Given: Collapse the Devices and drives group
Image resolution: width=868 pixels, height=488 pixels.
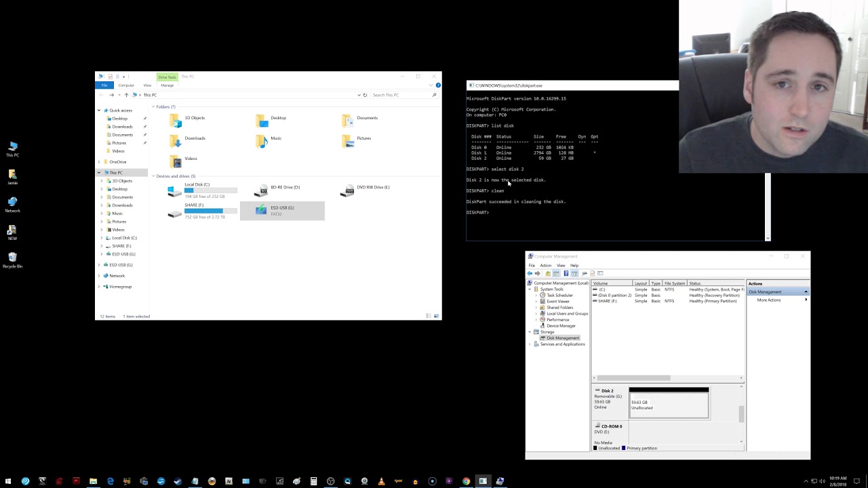Looking at the screenshot, I should tap(153, 176).
